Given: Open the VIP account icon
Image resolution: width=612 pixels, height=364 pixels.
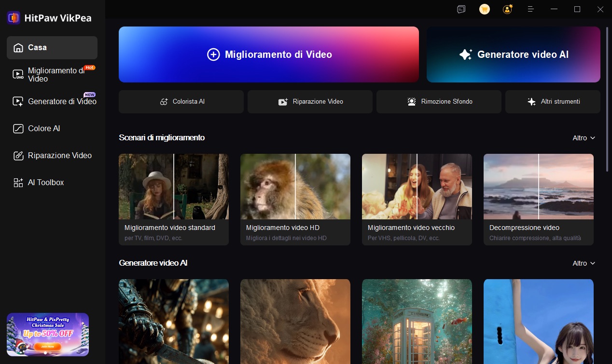Looking at the screenshot, I should pos(507,9).
